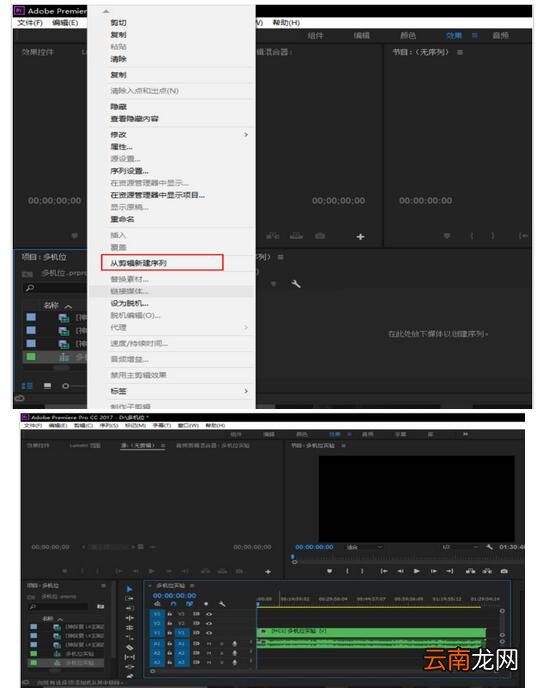Toggle the V3 track output eye
Image resolution: width=556 pixels, height=688 pixels.
(209, 614)
